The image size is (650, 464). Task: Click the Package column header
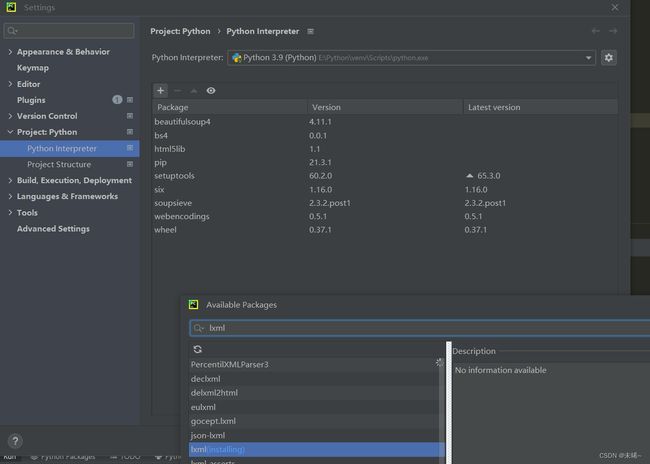pos(230,107)
